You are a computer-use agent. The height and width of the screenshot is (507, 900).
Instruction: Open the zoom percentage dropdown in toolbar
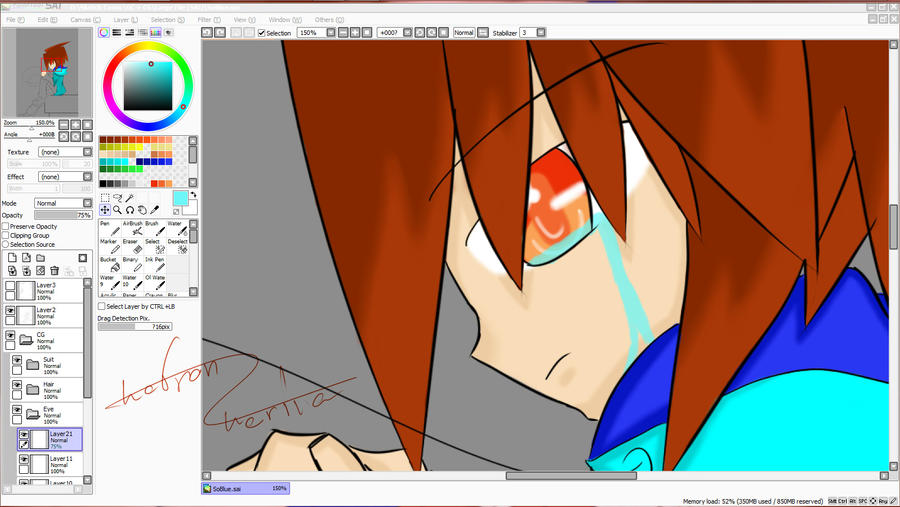331,33
